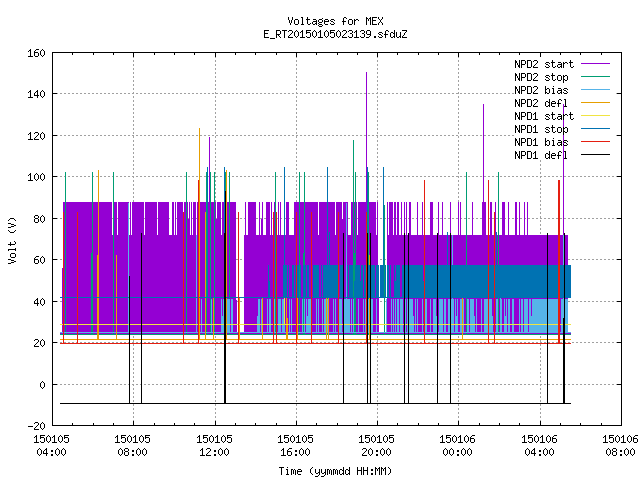Click the 150106 00:00 time tick label

click(458, 445)
